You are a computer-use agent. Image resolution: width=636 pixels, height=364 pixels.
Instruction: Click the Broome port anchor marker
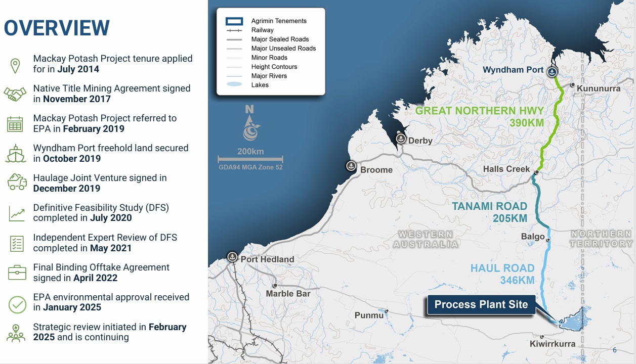(351, 165)
